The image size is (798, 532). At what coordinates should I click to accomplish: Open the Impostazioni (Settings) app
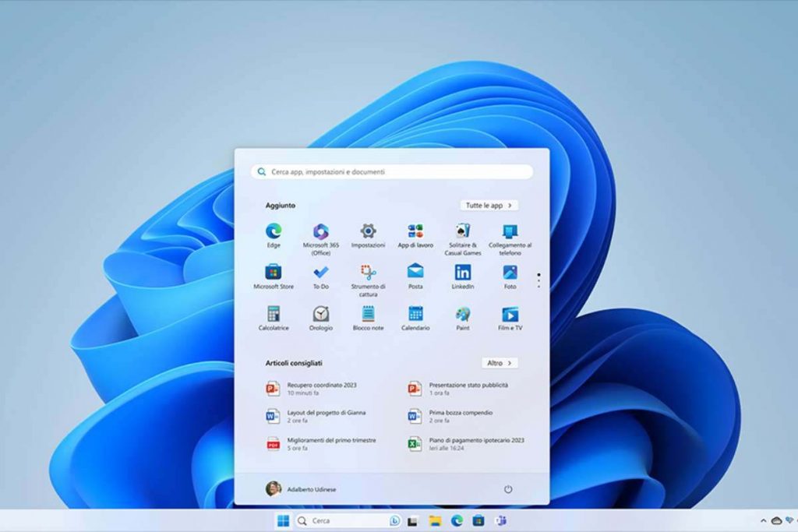(x=366, y=231)
